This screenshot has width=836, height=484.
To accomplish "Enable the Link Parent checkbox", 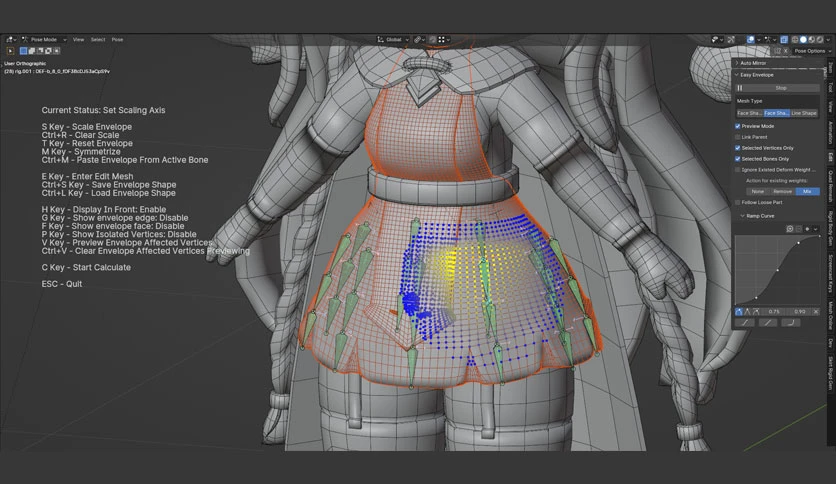I will pyautogui.click(x=738, y=137).
